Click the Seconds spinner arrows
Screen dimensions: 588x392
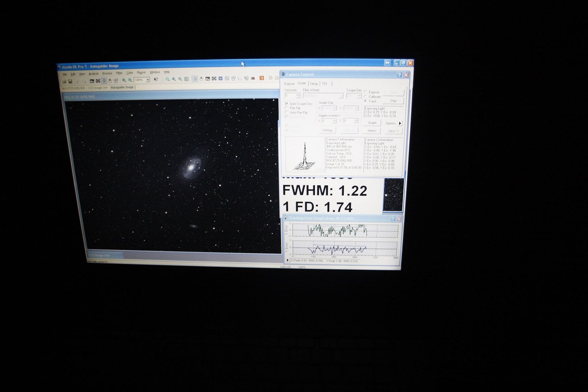(x=298, y=96)
